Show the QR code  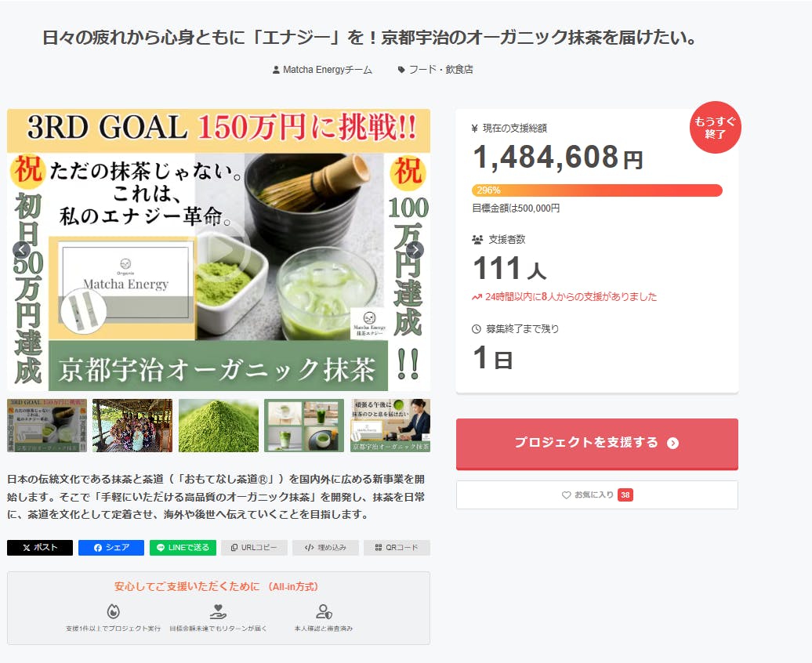[x=397, y=548]
